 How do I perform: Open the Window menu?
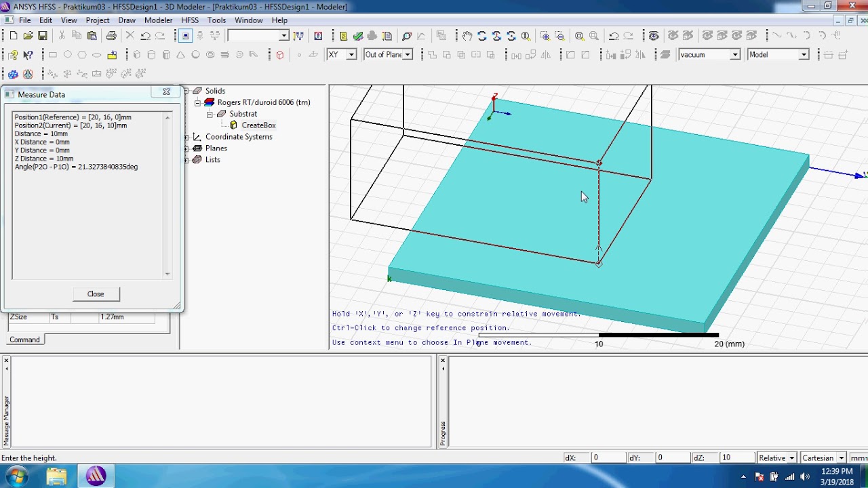click(x=249, y=20)
